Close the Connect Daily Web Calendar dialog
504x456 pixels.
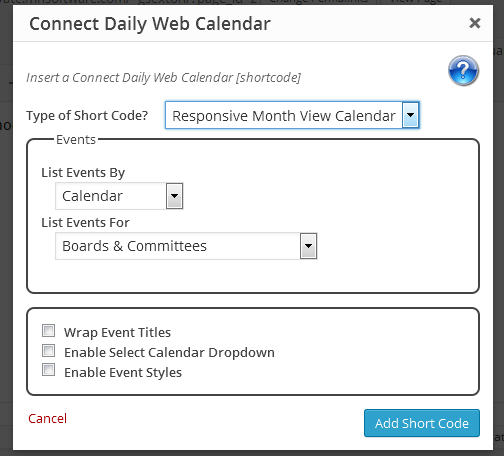[x=475, y=23]
